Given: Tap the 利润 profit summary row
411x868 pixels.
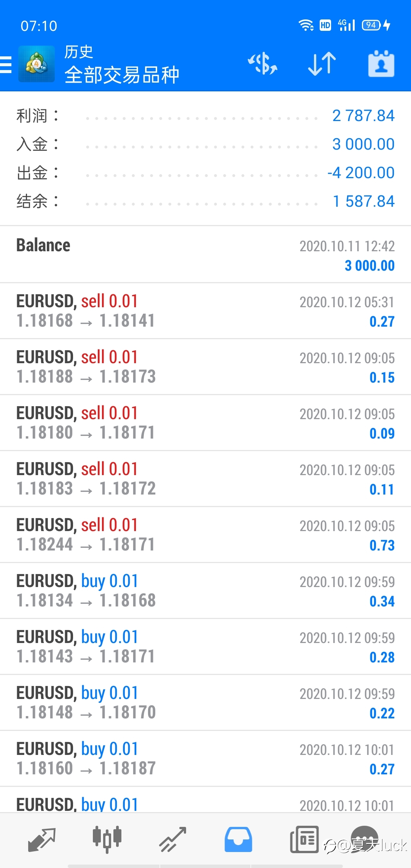Looking at the screenshot, I should [205, 116].
